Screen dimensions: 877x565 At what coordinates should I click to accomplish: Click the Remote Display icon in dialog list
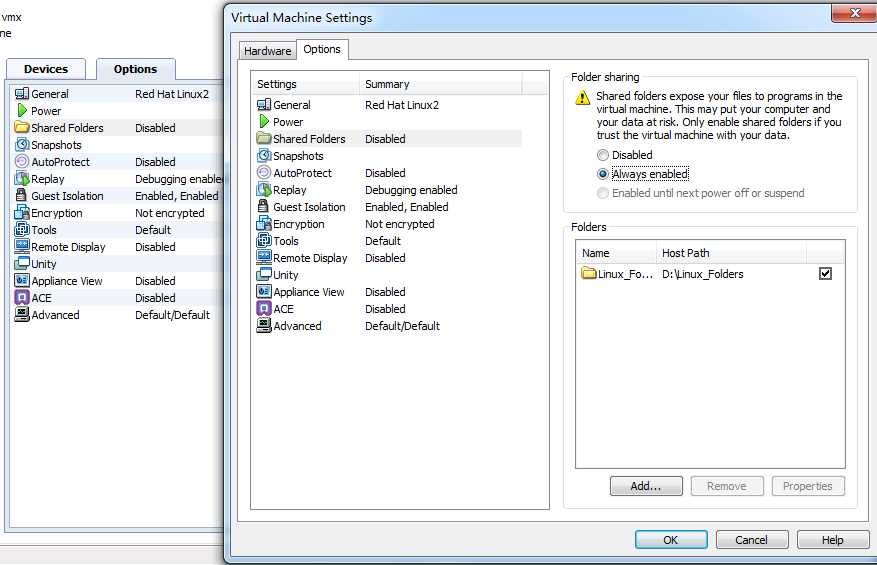[x=263, y=257]
